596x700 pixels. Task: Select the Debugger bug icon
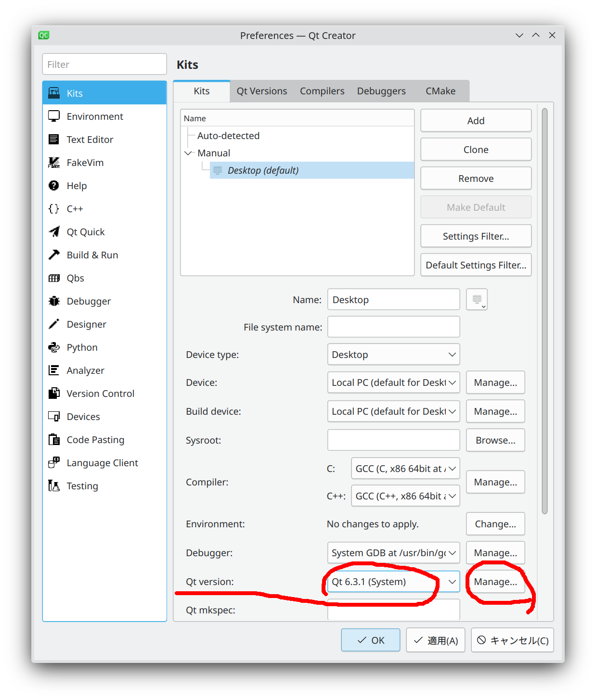coord(54,301)
